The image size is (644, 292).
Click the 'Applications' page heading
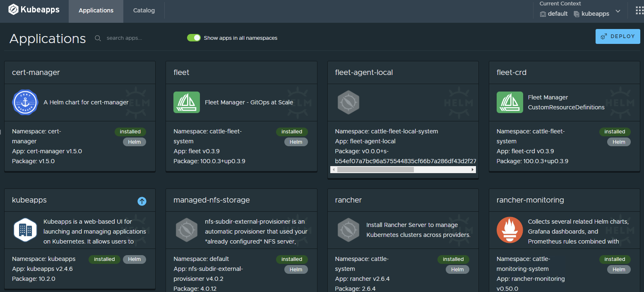tap(48, 39)
